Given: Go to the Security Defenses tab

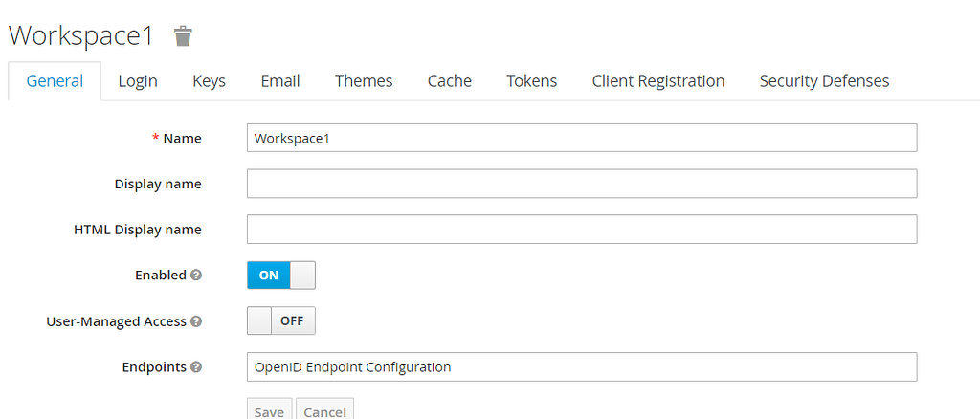Looking at the screenshot, I should (824, 81).
